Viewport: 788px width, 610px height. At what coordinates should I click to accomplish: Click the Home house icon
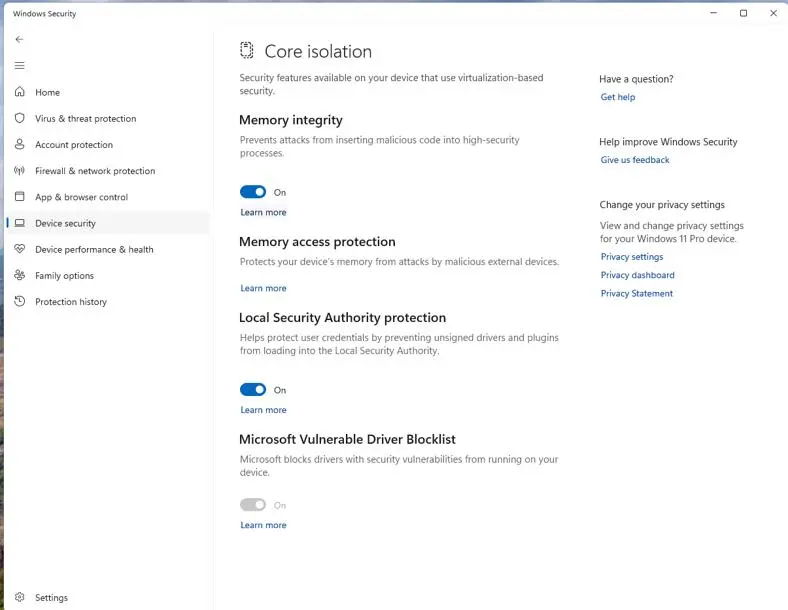(x=19, y=91)
